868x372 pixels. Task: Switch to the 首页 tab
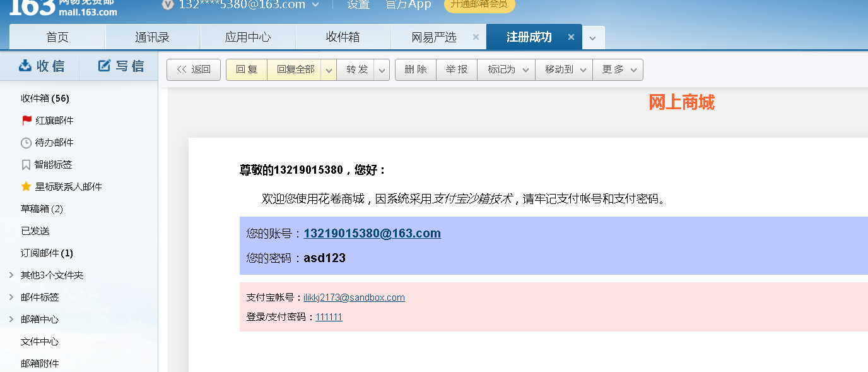point(57,37)
